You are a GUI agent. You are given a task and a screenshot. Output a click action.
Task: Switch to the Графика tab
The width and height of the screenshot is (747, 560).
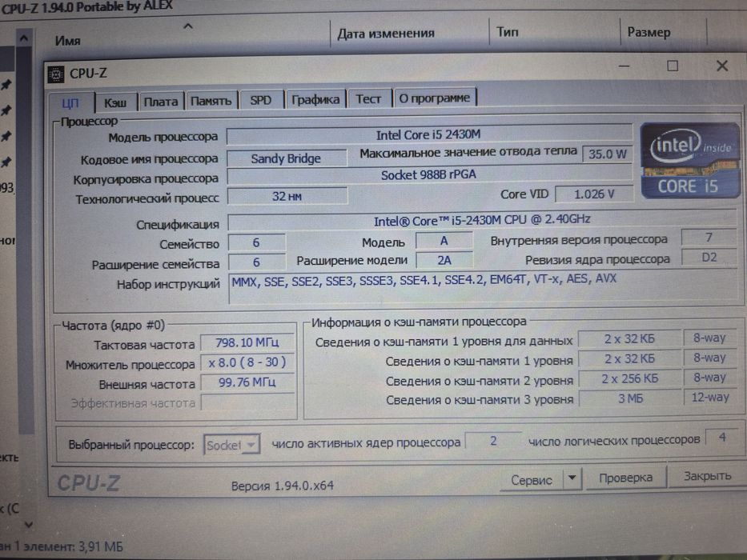click(x=315, y=99)
